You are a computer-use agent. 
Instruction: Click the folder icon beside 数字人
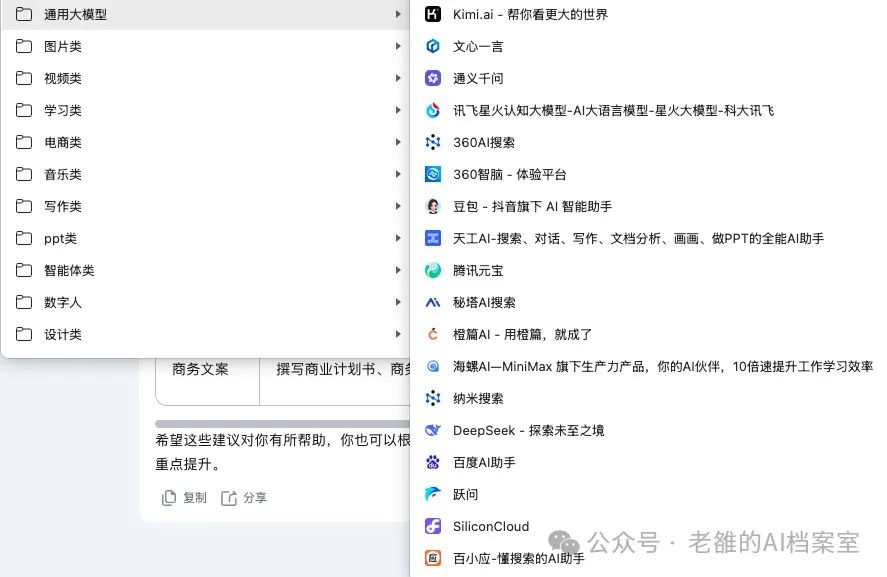(22, 302)
